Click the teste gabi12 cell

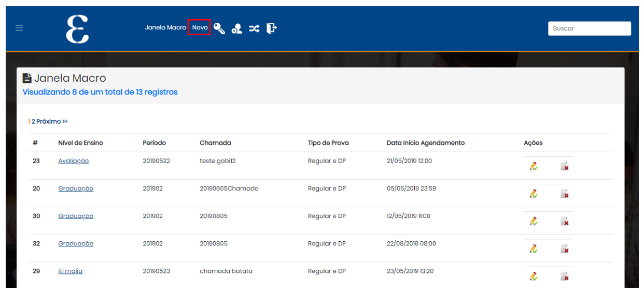coord(218,161)
